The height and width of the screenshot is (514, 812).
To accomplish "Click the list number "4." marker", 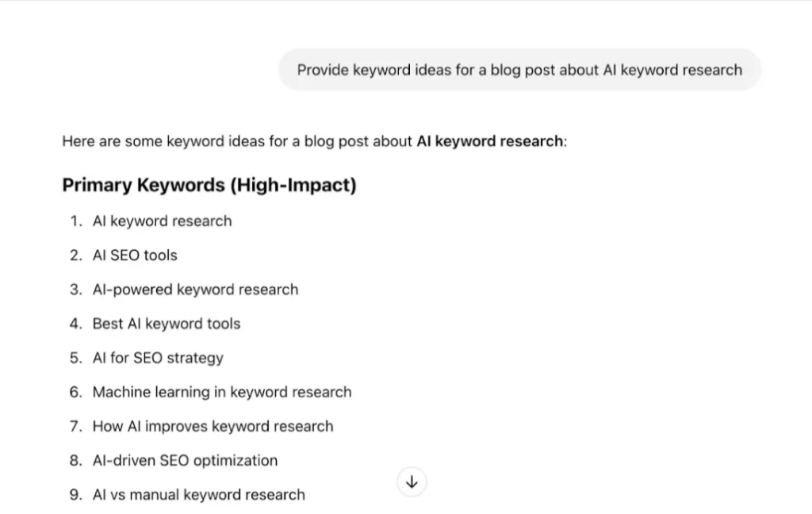I will coord(75,324).
